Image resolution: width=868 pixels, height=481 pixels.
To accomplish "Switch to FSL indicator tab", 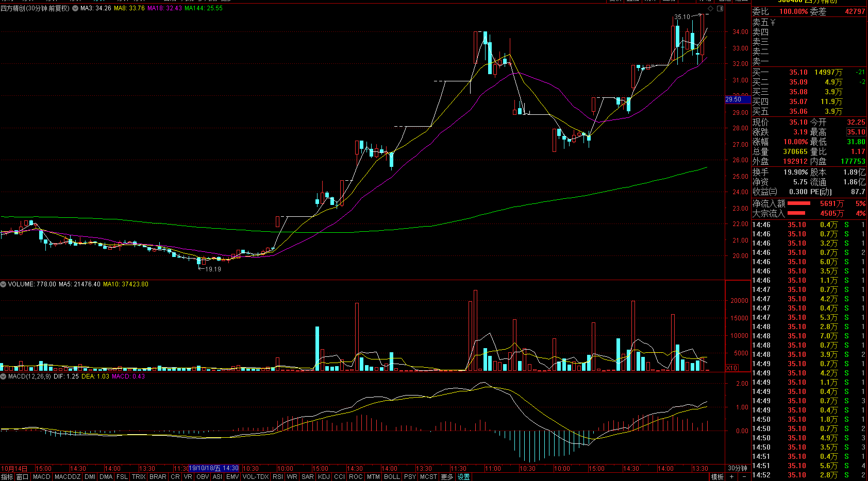I will [122, 477].
